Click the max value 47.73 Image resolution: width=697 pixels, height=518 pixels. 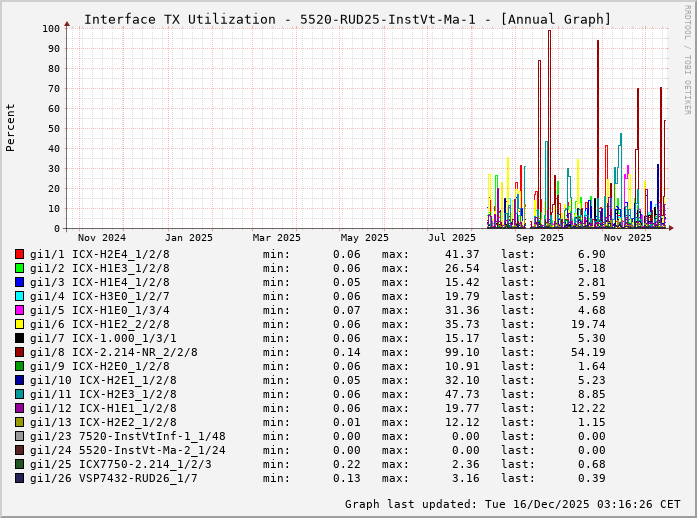462,394
